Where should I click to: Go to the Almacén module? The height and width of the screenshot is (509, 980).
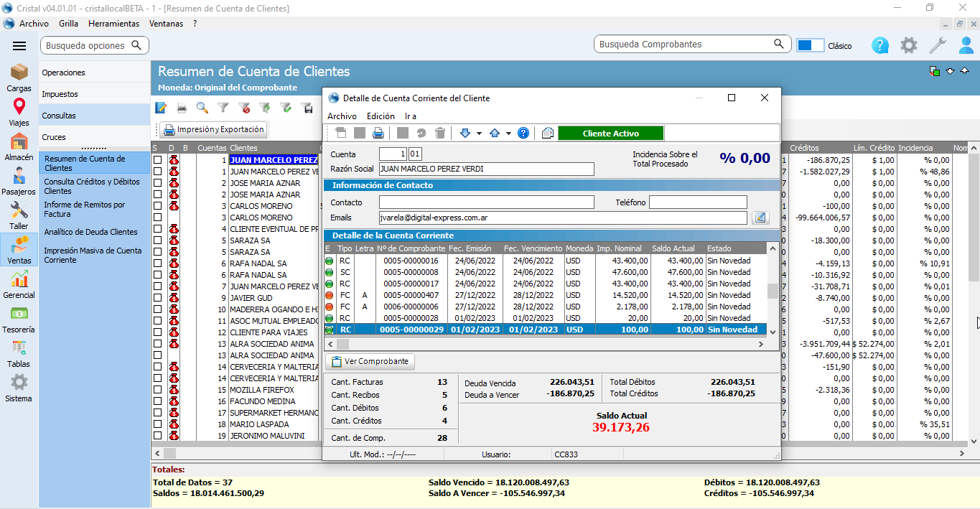pyautogui.click(x=19, y=147)
